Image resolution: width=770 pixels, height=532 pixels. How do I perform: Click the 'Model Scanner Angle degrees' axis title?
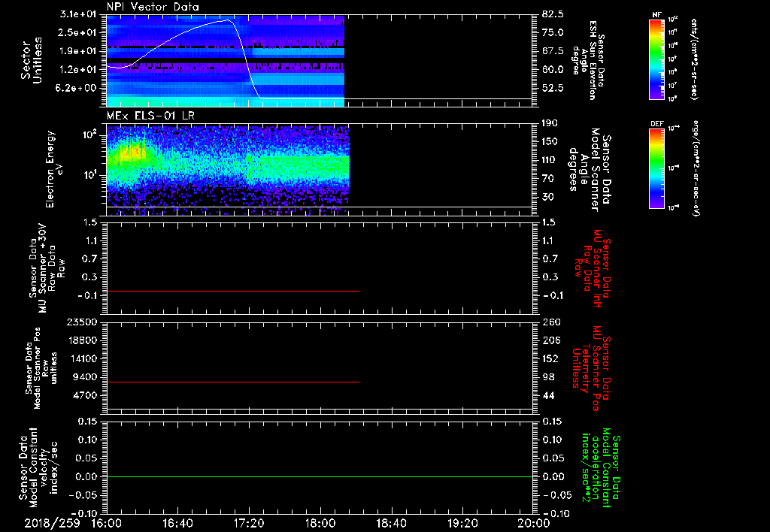tap(590, 169)
